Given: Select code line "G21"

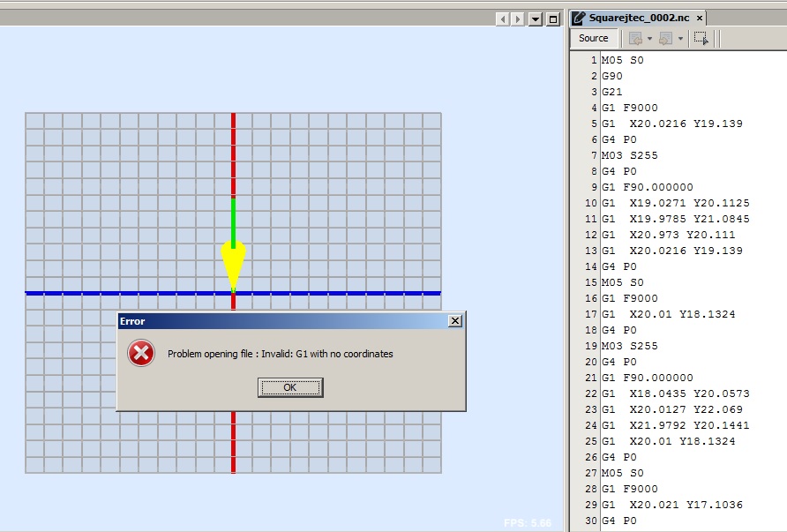Looking at the screenshot, I should point(611,92).
